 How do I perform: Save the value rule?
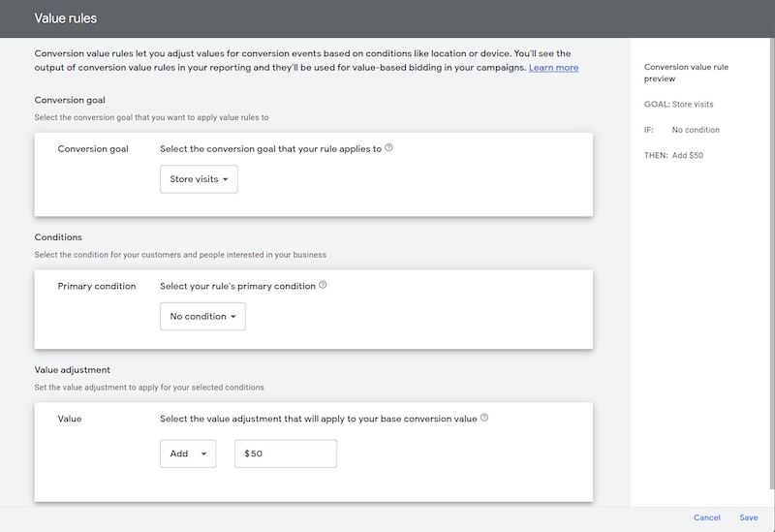(x=749, y=517)
